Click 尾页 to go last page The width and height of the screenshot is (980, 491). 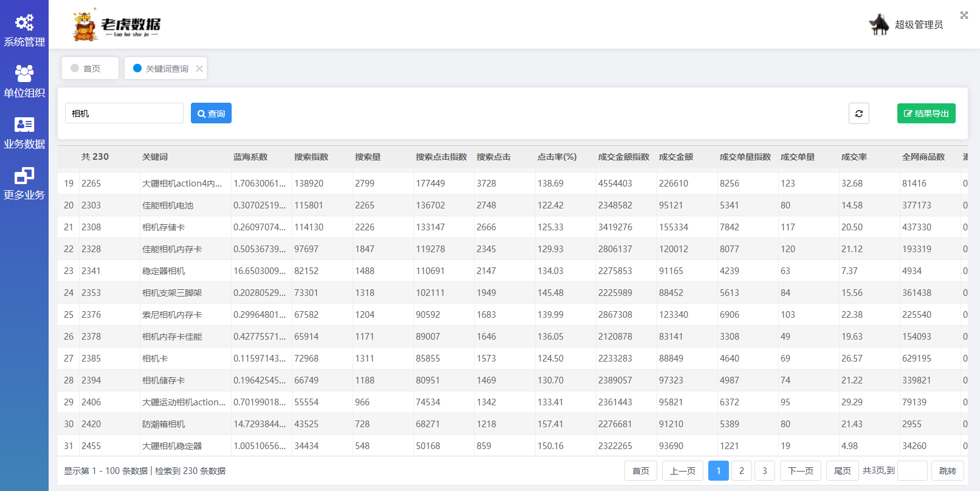pyautogui.click(x=842, y=471)
